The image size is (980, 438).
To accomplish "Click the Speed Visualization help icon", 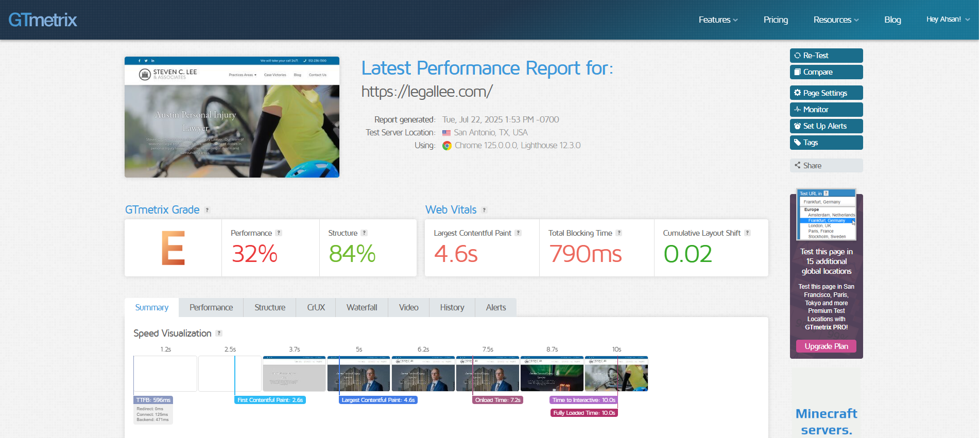I will click(219, 334).
